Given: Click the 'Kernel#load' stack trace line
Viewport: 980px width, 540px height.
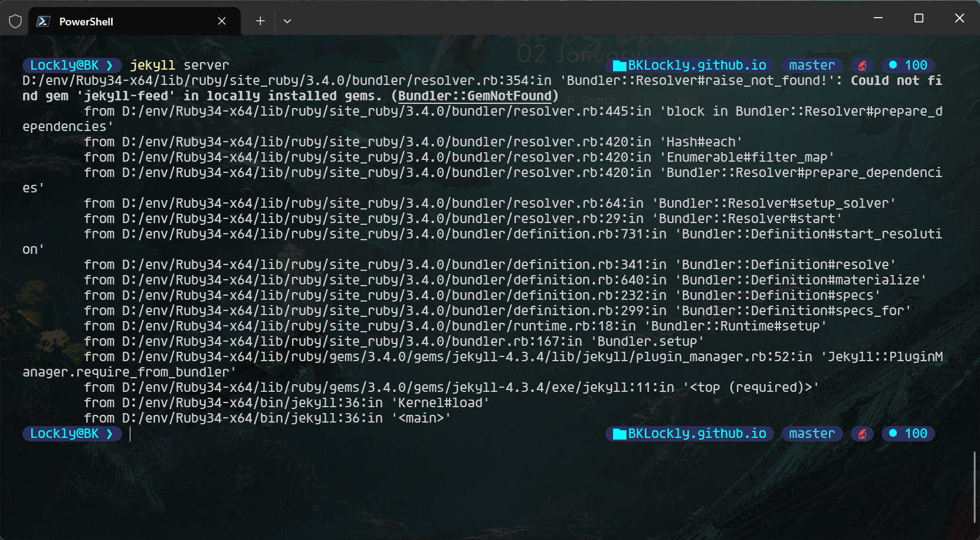Looking at the screenshot, I should (x=287, y=402).
